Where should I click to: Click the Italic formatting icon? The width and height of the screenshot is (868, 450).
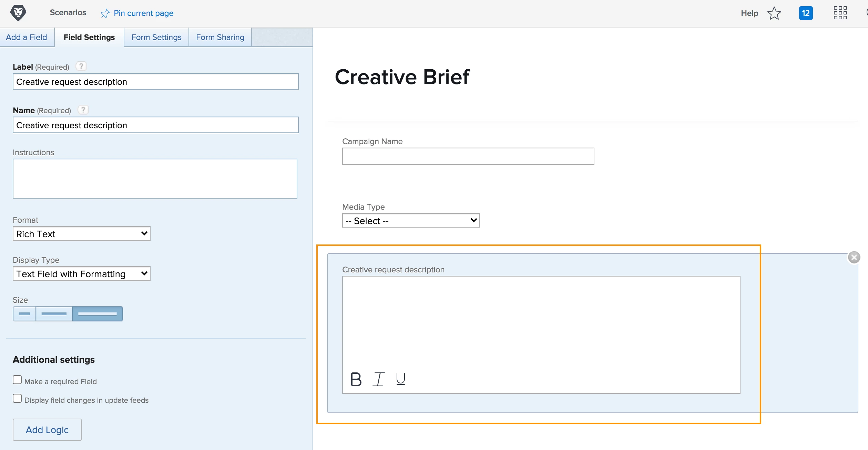(x=378, y=379)
